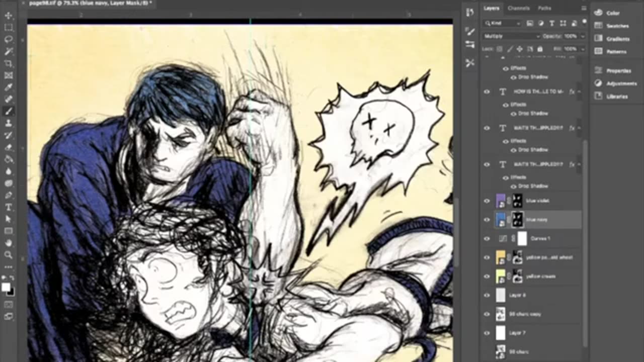Click the blue navy layer color thumbnail
This screenshot has height=362, width=644.
point(501,220)
